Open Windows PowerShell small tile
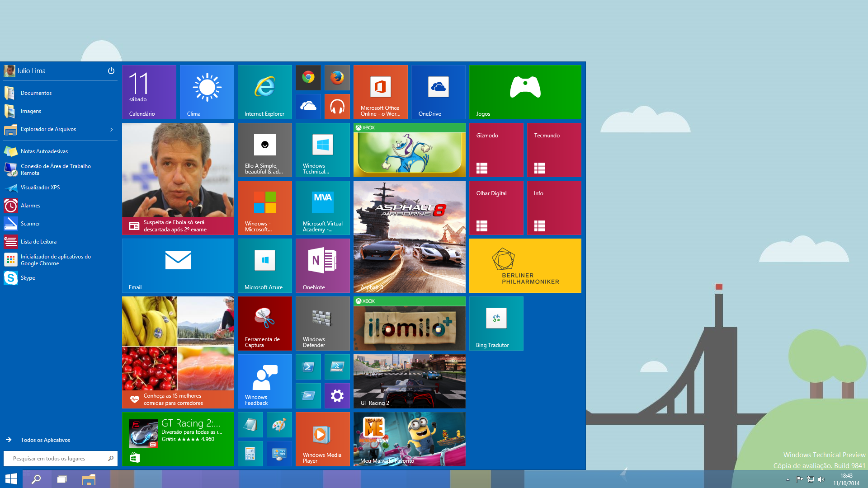This screenshot has height=488, width=868. 308,367
